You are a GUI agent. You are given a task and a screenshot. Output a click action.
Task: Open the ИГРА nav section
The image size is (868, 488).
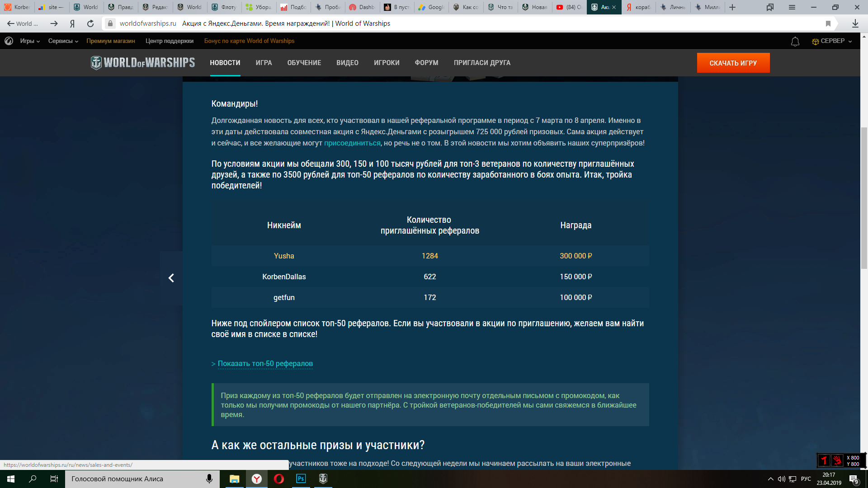[264, 63]
